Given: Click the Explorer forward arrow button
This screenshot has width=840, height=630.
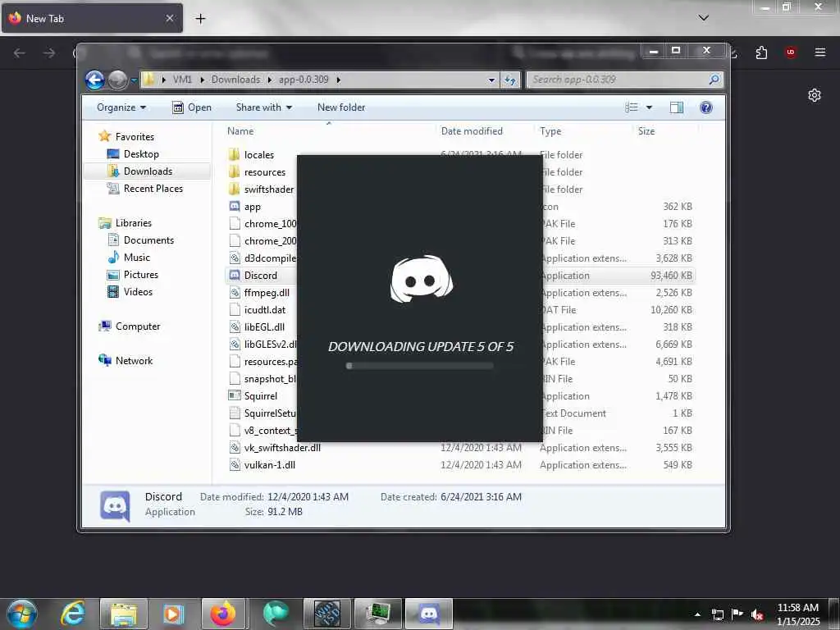Looking at the screenshot, I should (x=117, y=80).
